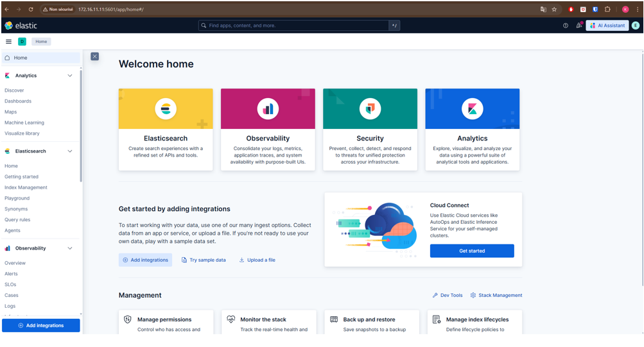
Task: Bookmark page with the star icon
Action: coord(554,9)
